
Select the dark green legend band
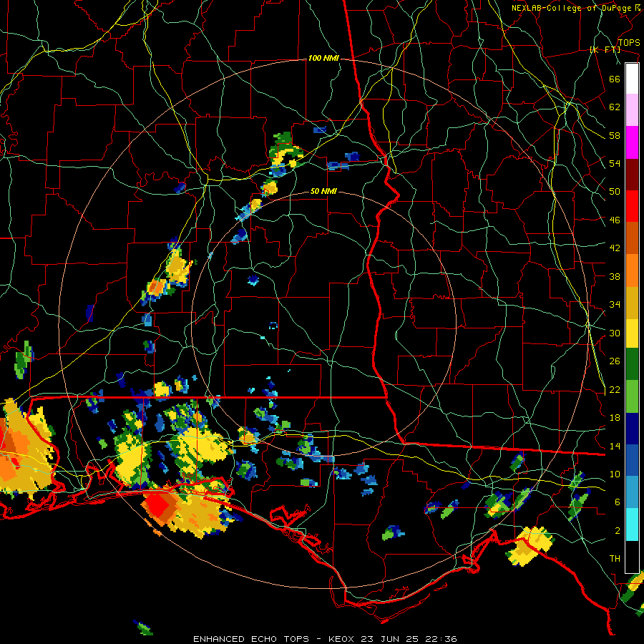point(632,364)
